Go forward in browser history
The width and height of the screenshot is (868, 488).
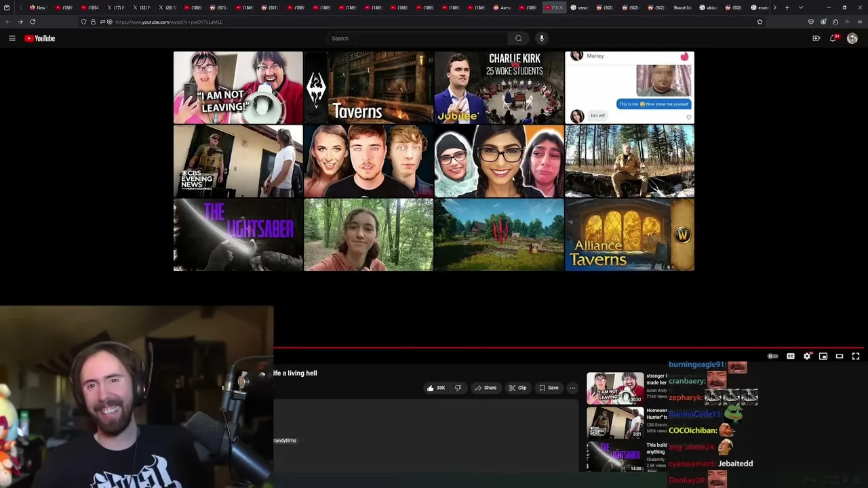click(20, 22)
